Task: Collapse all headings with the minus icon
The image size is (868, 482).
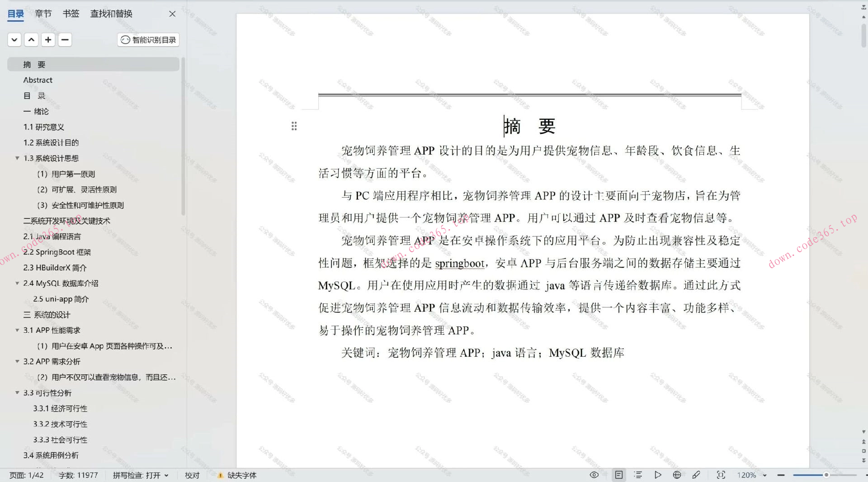Action: tap(65, 40)
